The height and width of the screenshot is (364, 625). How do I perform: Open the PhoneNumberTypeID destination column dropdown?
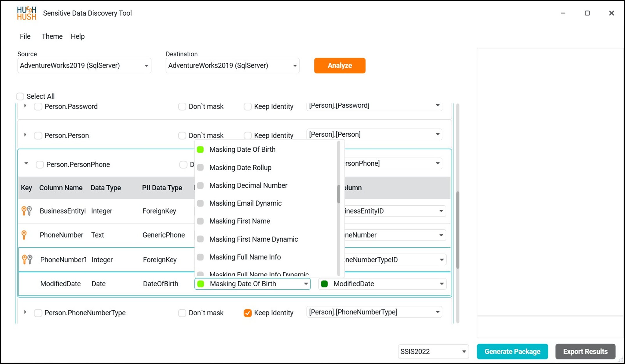pos(395,260)
